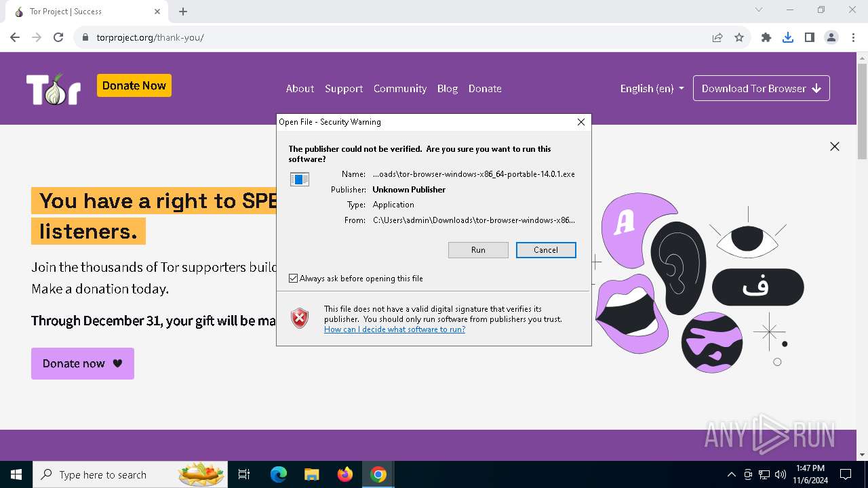Select the Tor Project | Success tab
868x488 pixels.
(x=85, y=12)
